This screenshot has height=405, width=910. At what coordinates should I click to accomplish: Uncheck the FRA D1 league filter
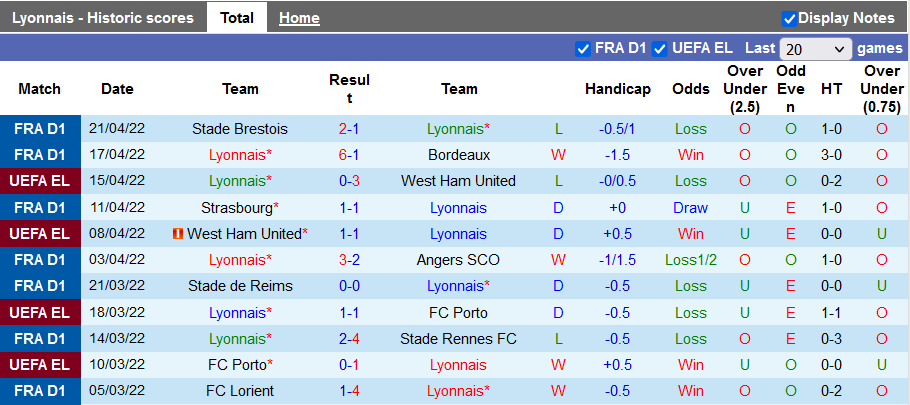pos(583,48)
